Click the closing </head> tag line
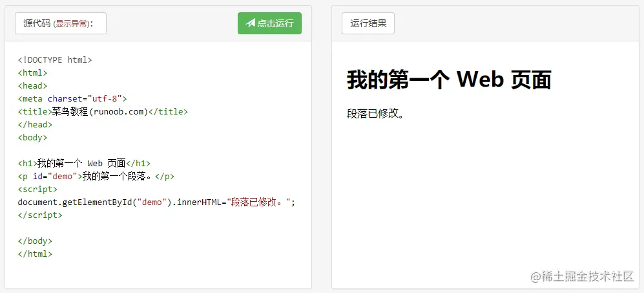This screenshot has height=293, width=644. point(35,124)
